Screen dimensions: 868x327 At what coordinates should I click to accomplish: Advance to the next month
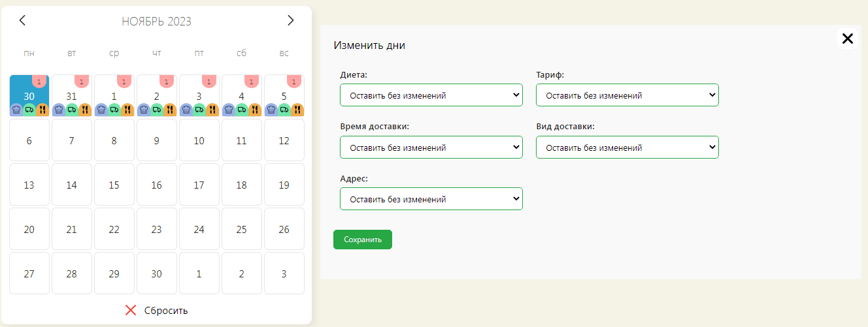[x=291, y=21]
